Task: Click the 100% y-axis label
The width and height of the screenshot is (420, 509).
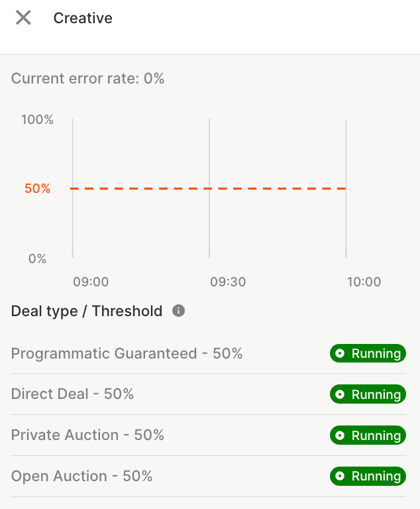Action: (37, 120)
